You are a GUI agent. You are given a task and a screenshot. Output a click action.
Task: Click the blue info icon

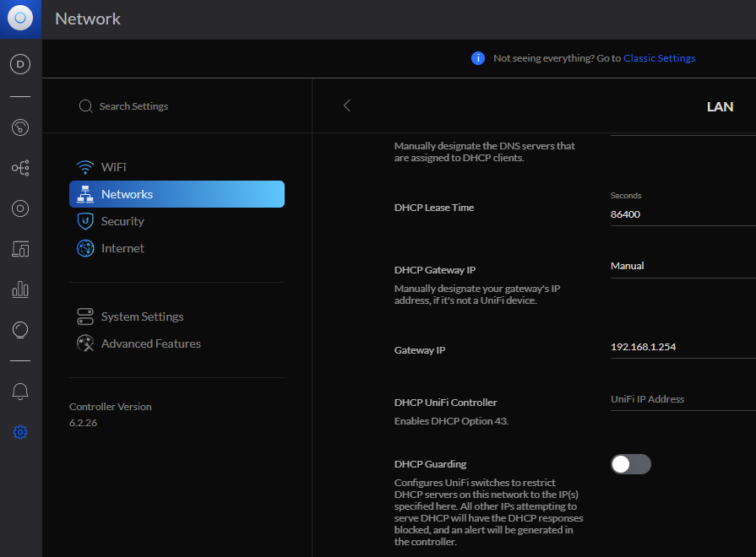click(x=478, y=58)
